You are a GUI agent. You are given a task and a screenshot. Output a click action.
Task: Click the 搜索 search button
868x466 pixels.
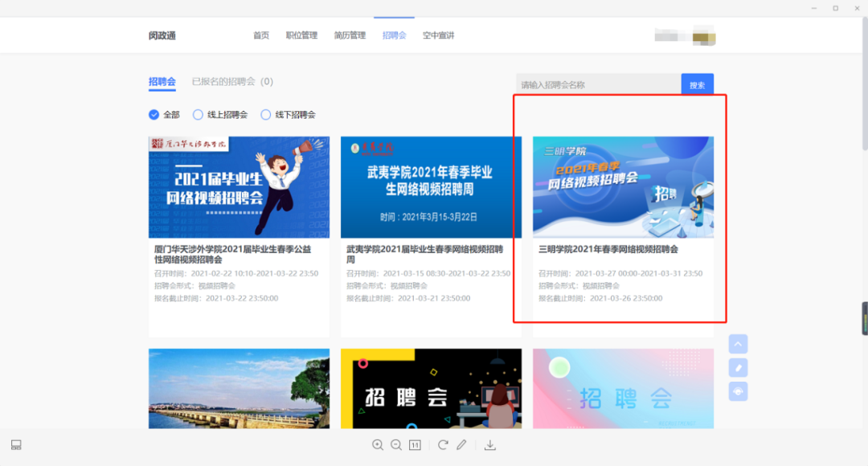[x=697, y=84]
